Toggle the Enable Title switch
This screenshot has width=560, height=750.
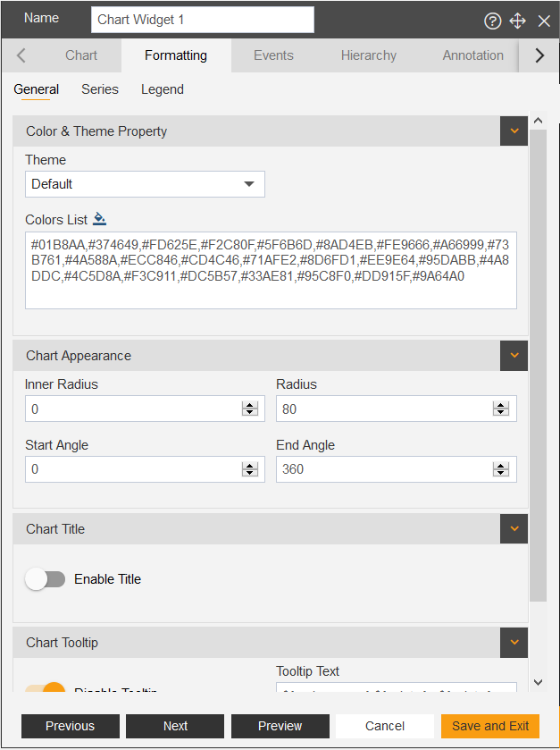point(46,579)
